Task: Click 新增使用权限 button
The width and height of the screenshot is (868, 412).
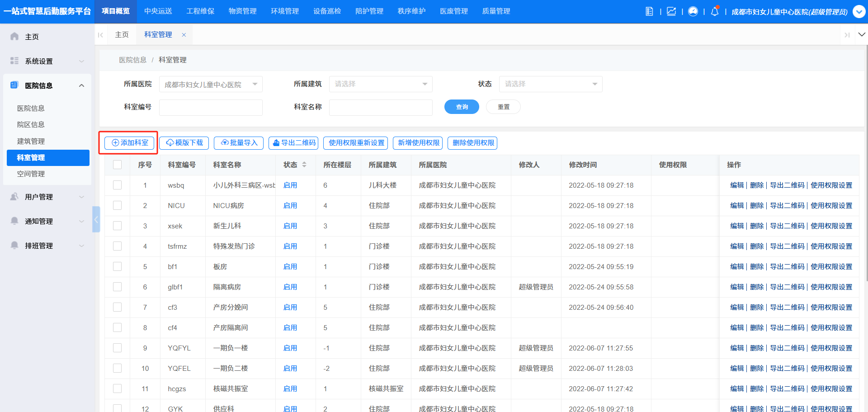Action: point(418,143)
